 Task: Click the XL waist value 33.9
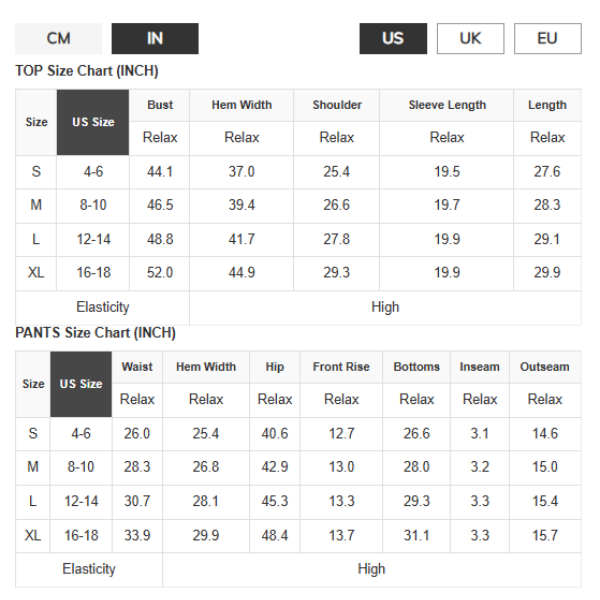pyautogui.click(x=137, y=536)
